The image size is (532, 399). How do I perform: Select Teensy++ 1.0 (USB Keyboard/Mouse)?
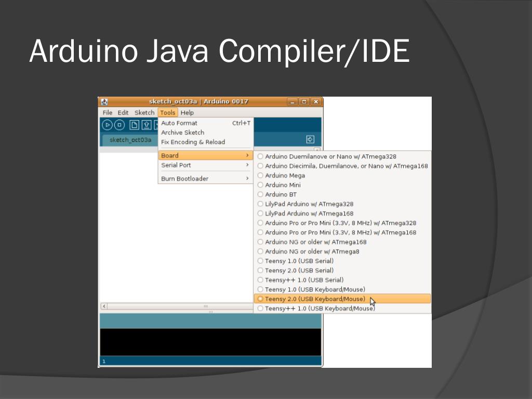tap(343, 309)
